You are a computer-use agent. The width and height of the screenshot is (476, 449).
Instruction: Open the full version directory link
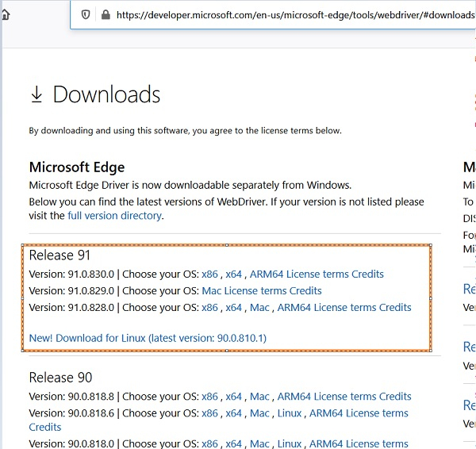(x=114, y=215)
